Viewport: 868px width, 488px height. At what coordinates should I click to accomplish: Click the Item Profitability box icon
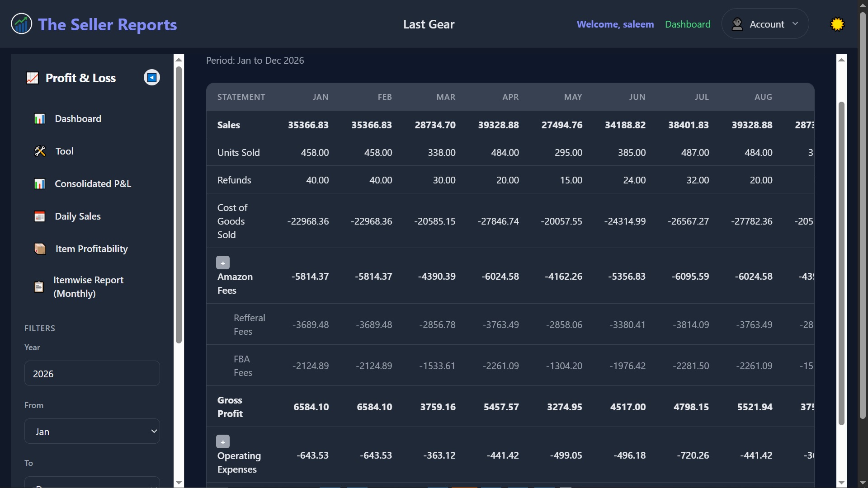coord(40,249)
